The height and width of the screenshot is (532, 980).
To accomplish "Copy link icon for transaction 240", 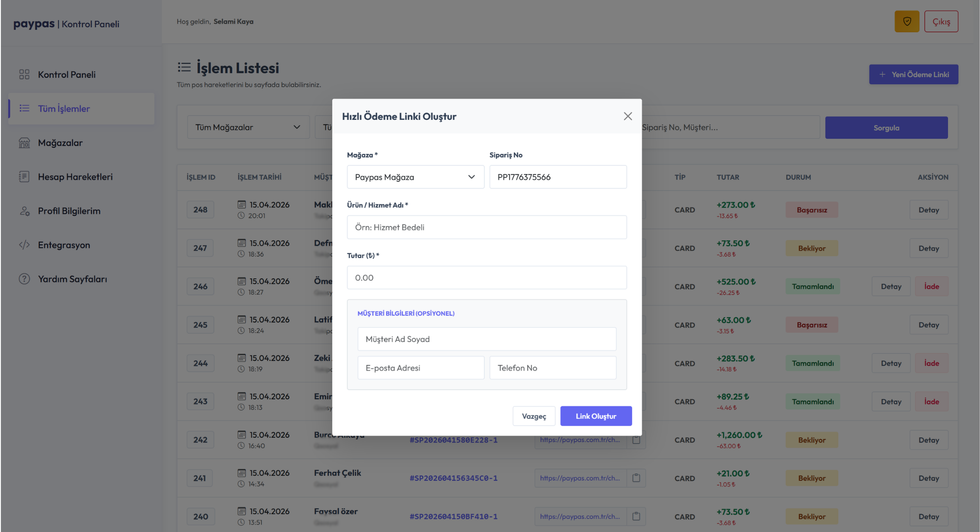I will (x=636, y=516).
